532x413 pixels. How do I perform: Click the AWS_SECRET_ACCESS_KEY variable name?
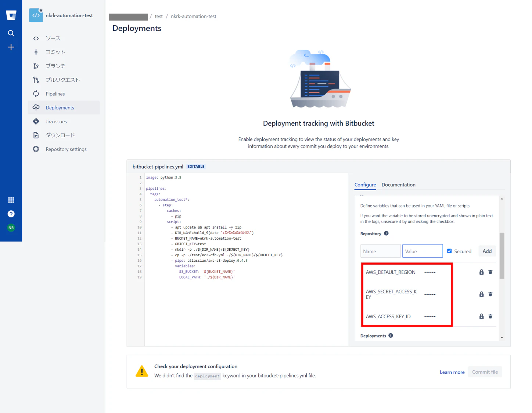tap(391, 294)
